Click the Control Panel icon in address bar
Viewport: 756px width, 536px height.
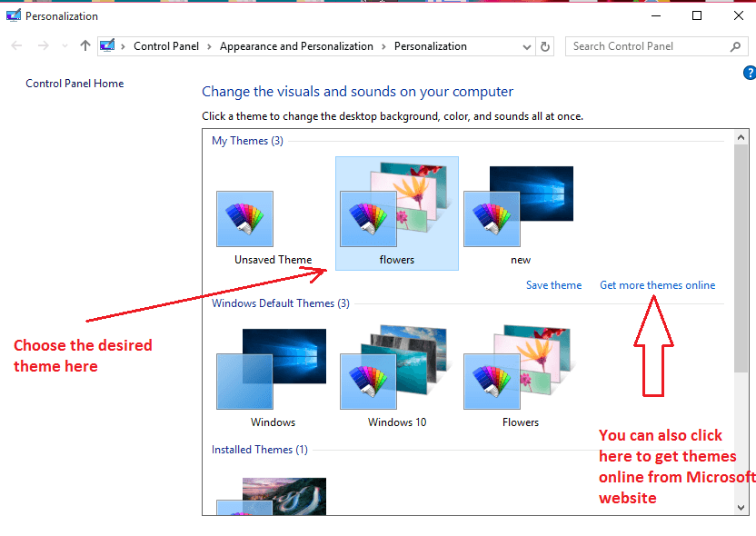click(107, 45)
